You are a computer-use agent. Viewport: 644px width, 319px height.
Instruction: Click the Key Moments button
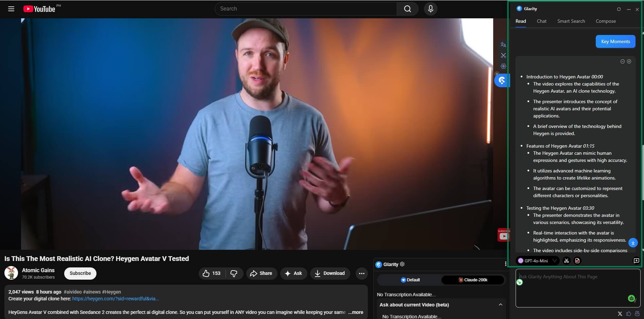point(615,41)
